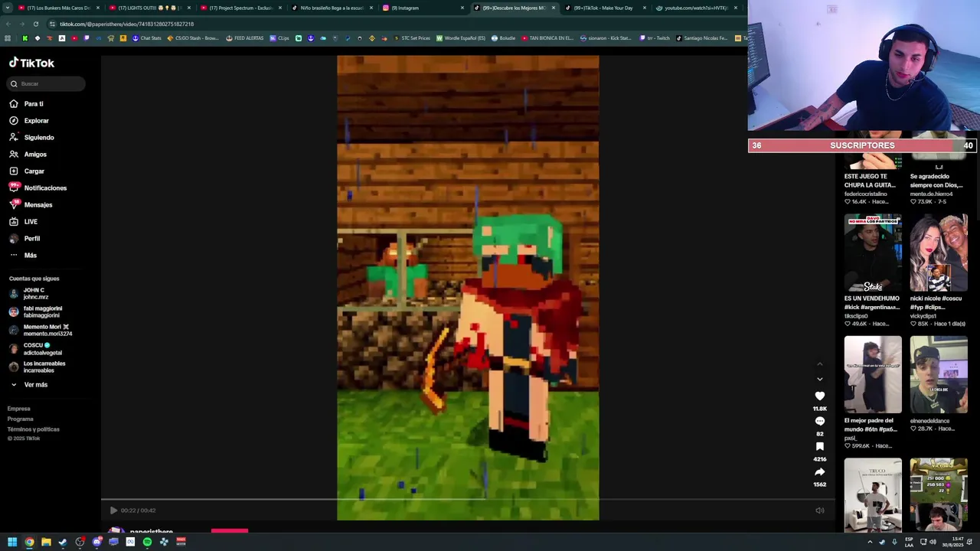
Task: Open elnenedeldance video thumbnail
Action: [x=939, y=375]
